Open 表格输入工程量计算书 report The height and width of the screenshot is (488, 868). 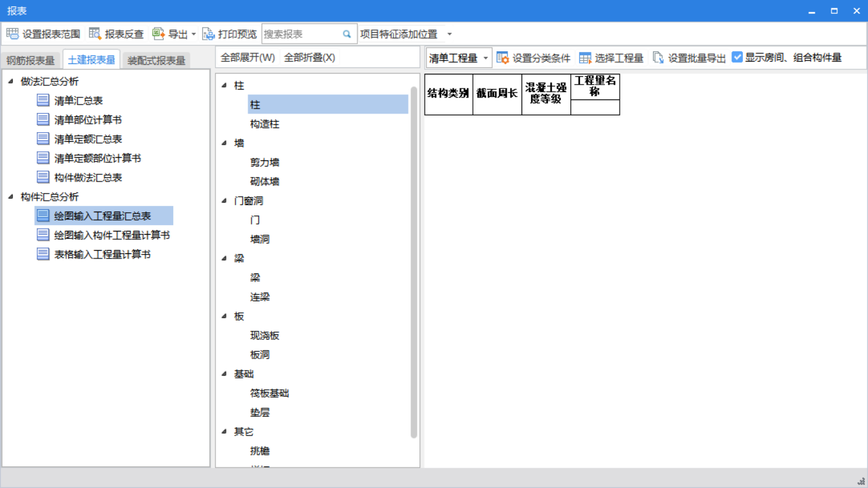pyautogui.click(x=103, y=254)
